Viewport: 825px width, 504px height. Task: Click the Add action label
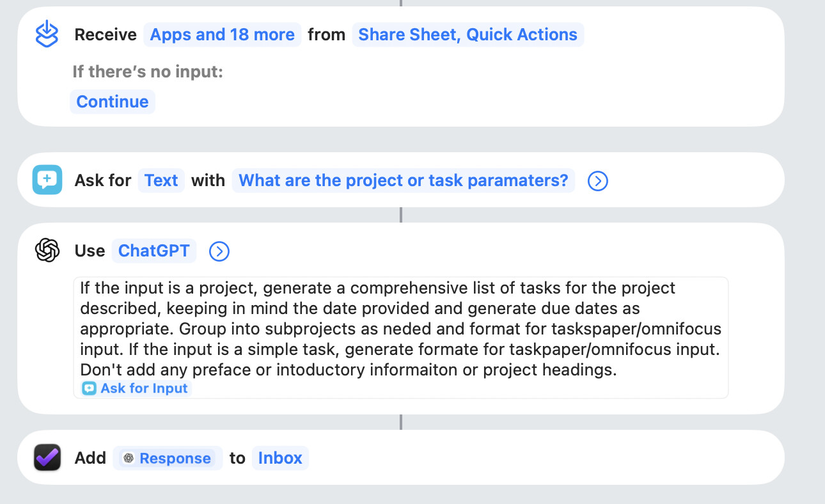click(90, 458)
